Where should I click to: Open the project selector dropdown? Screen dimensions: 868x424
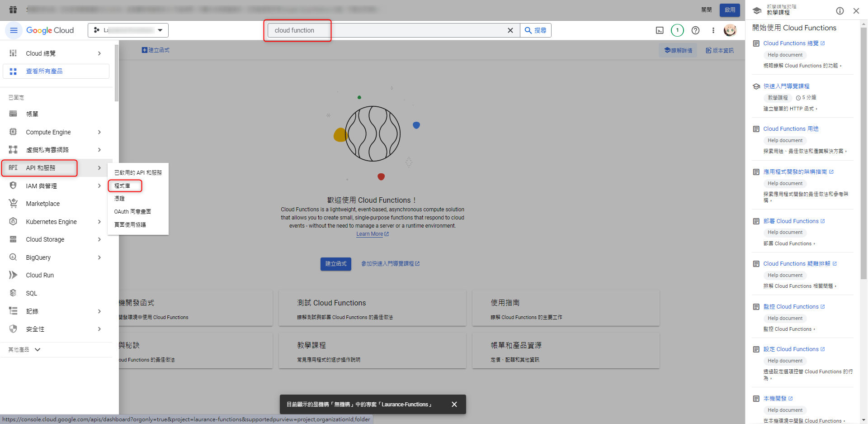tap(128, 30)
